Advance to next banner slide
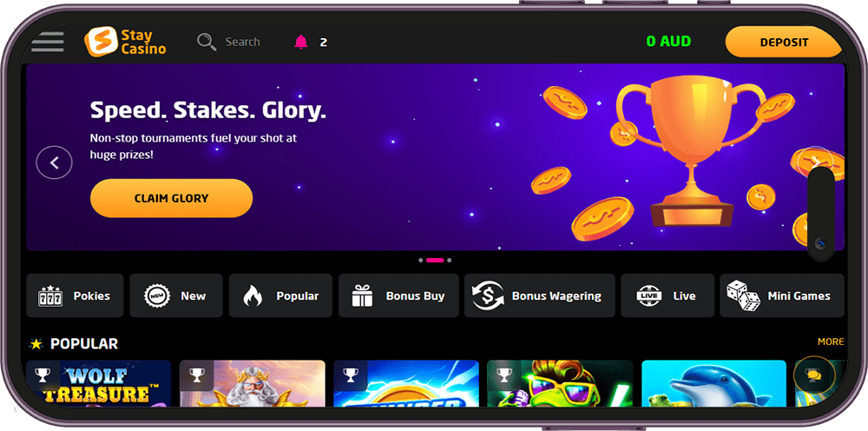The height and width of the screenshot is (431, 868). (x=815, y=162)
